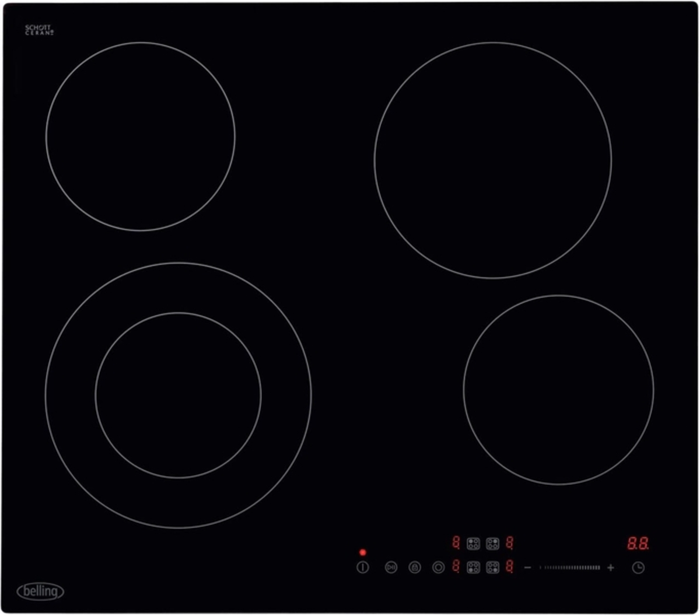This screenshot has width=700, height=616.
Task: Tap the red power indicator light
Action: 363,552
